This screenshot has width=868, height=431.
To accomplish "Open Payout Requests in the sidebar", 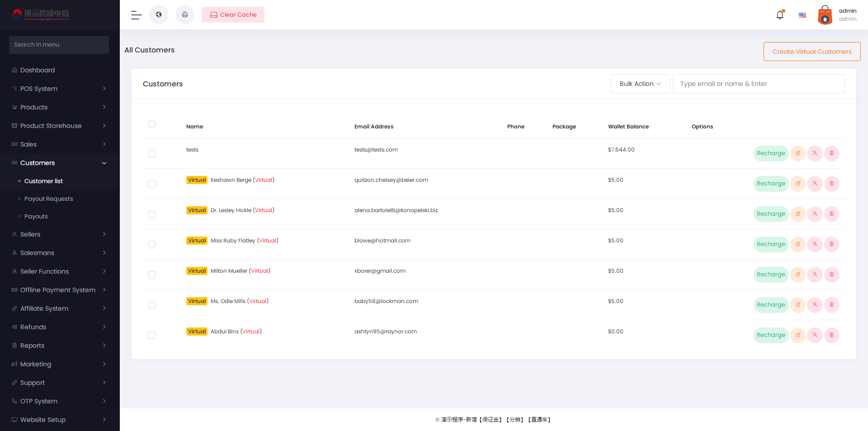I will (x=48, y=199).
